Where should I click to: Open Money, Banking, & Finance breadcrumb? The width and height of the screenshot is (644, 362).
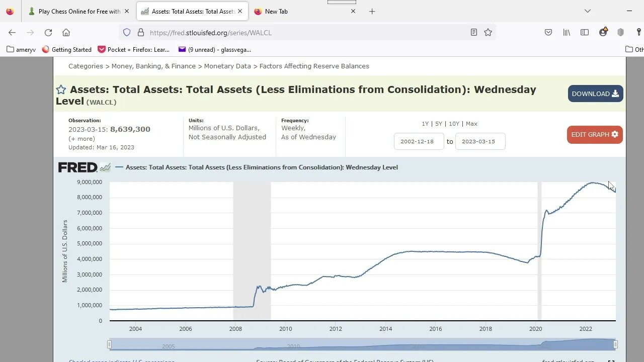(153, 66)
